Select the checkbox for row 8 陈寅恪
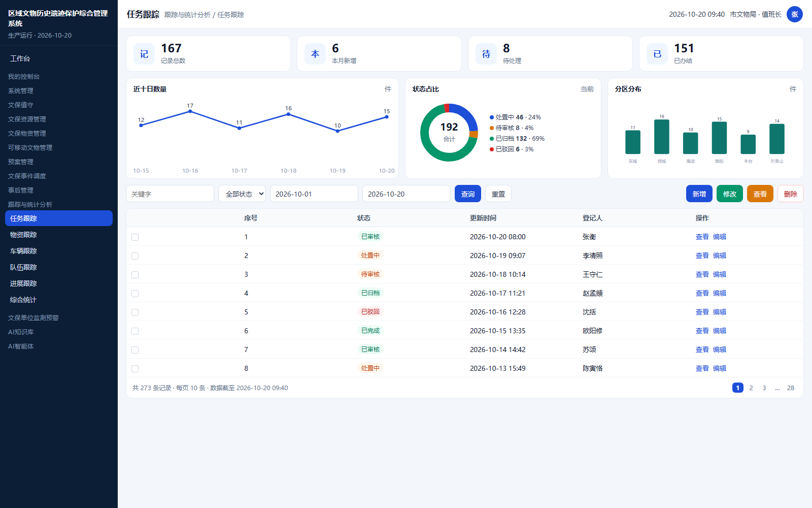 [x=135, y=369]
